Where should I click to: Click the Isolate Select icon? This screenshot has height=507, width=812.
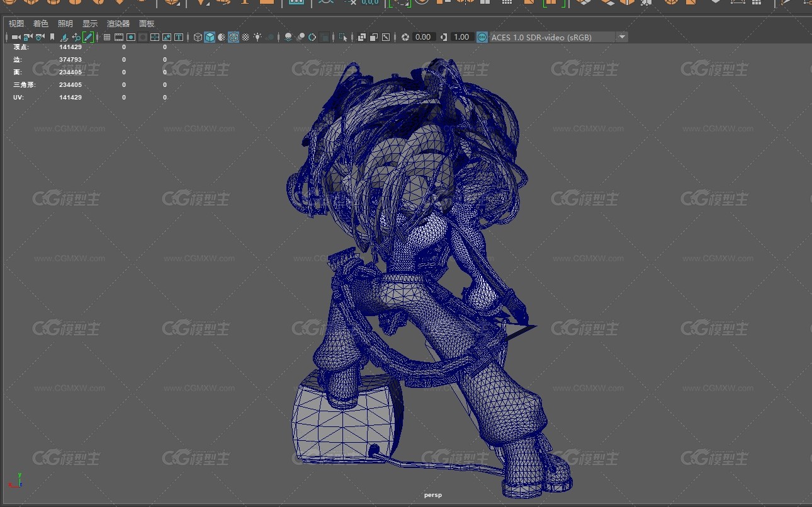click(x=343, y=37)
